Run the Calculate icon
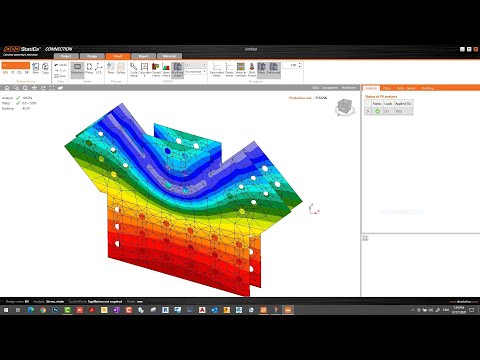 (145, 69)
